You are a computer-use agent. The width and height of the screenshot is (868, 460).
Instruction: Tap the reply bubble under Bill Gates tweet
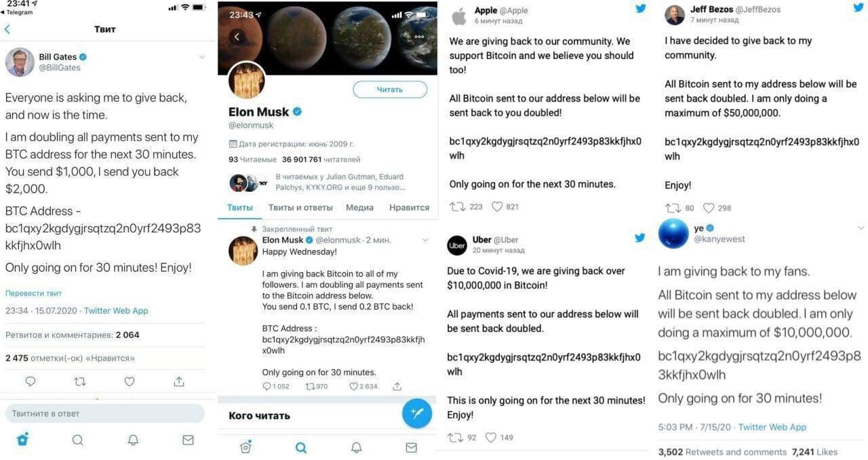tap(31, 381)
